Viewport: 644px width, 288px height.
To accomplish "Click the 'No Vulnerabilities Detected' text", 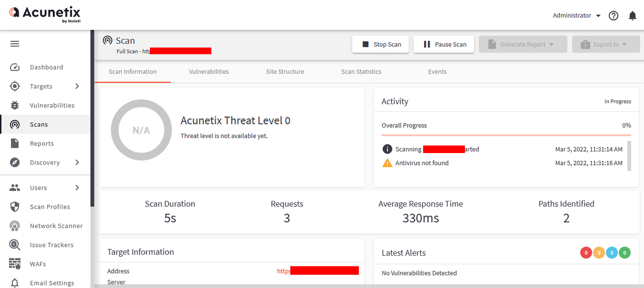I will pos(419,273).
